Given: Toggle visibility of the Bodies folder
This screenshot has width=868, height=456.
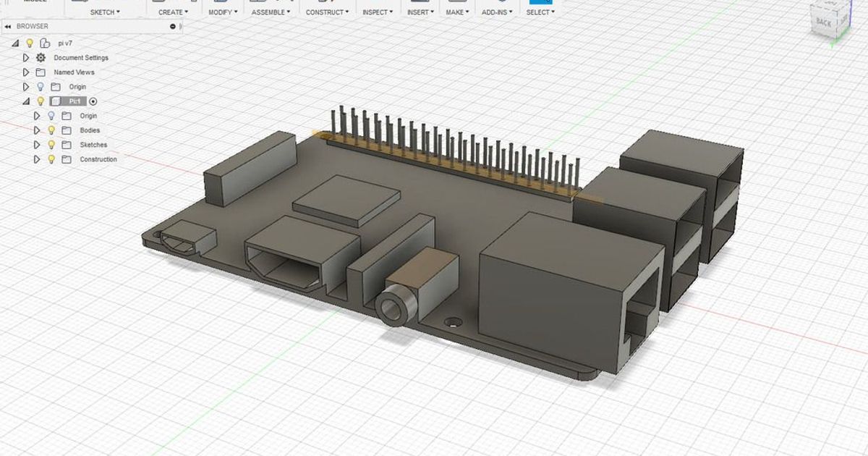Looking at the screenshot, I should [x=51, y=130].
